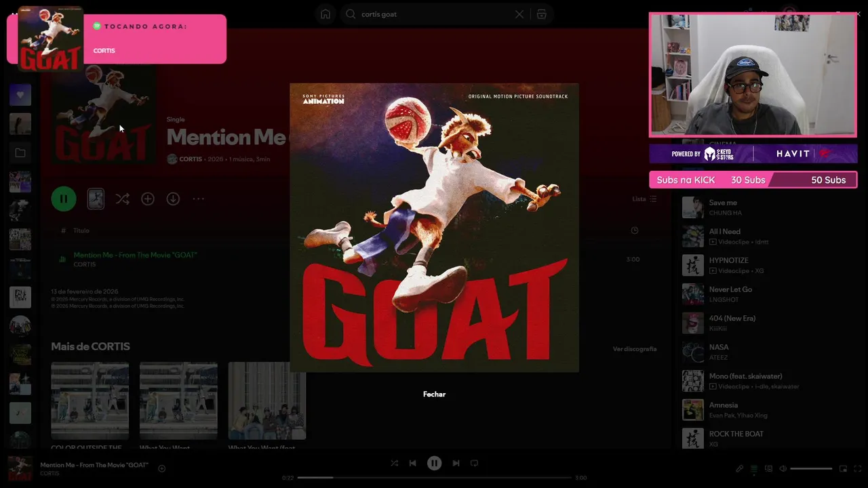
Task: Toggle shuffle in the album action row
Action: 122,199
